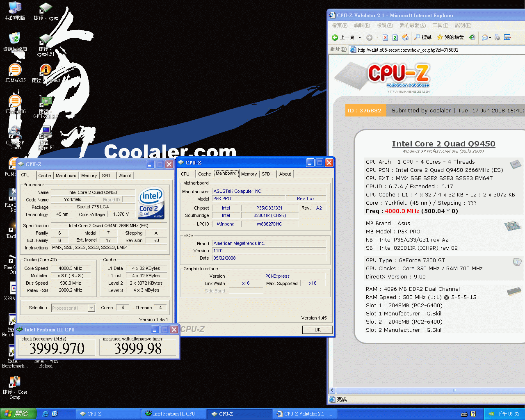
Task: Open HyperPI desktop shortcut
Action: (x=46, y=139)
